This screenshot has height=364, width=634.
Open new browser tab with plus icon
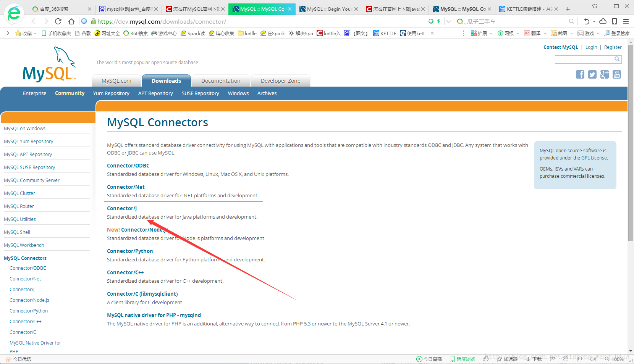[x=568, y=9]
